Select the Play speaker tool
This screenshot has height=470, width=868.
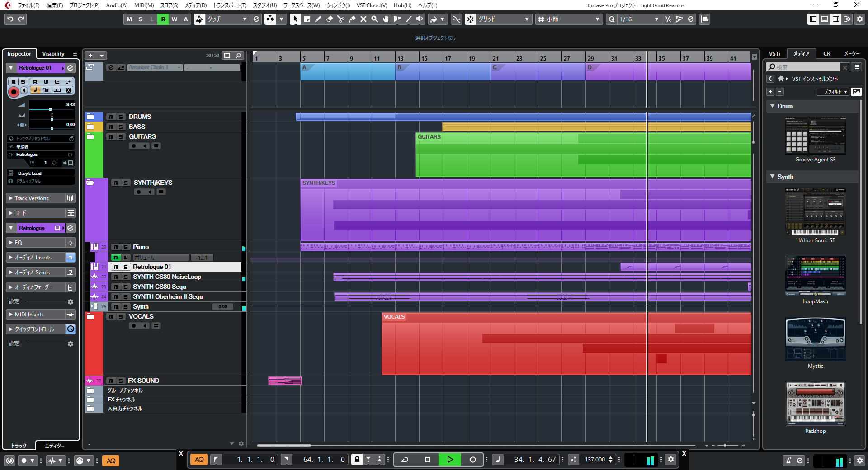point(420,19)
